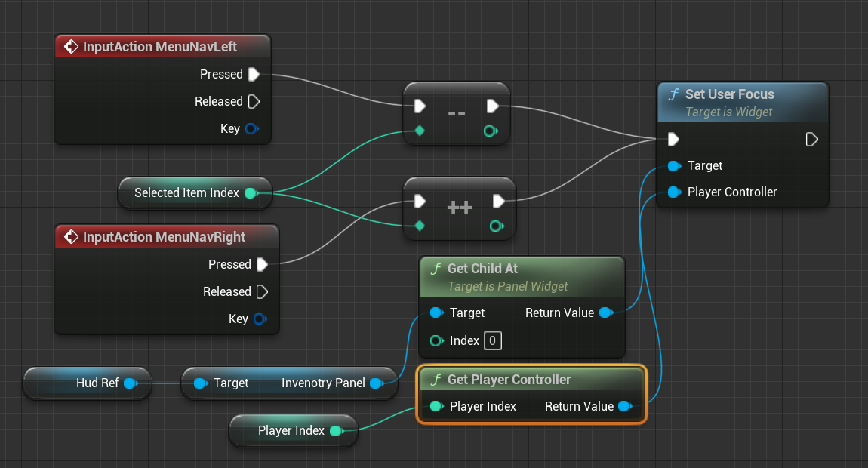Viewport: 868px width, 468px height.
Task: Click integer output pin of decrement node
Action: [x=491, y=131]
